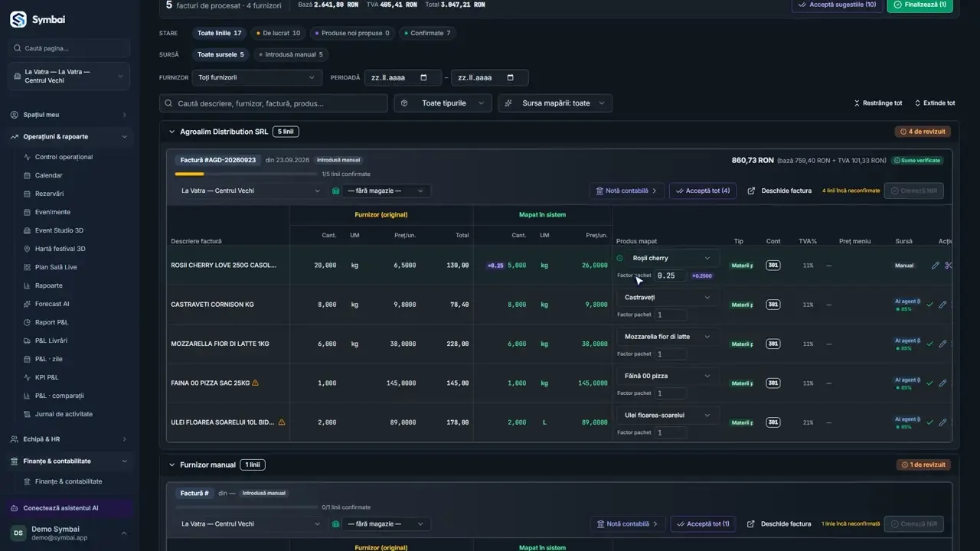Filter status by De lucrat 10
Viewport: 980px width, 551px height.
(279, 33)
